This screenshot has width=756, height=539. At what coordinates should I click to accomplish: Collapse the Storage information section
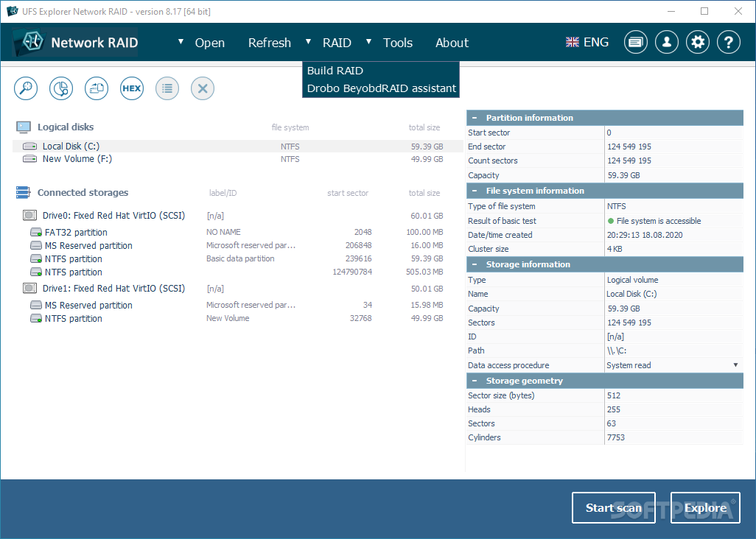[x=475, y=264]
